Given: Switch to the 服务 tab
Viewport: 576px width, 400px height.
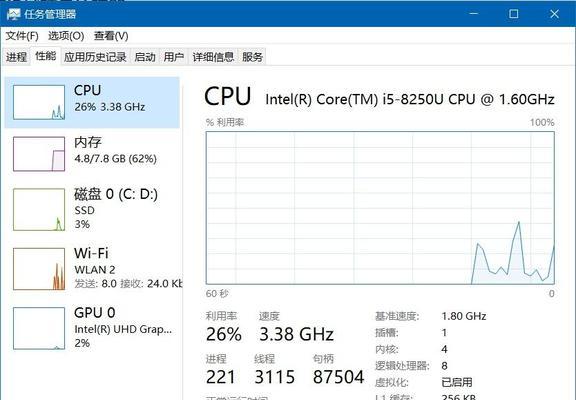Looking at the screenshot, I should pyautogui.click(x=252, y=57).
